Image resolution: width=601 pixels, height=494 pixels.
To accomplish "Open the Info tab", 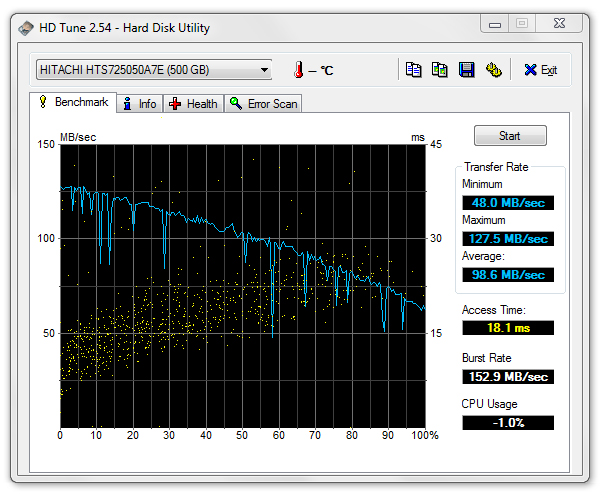I will tap(138, 104).
